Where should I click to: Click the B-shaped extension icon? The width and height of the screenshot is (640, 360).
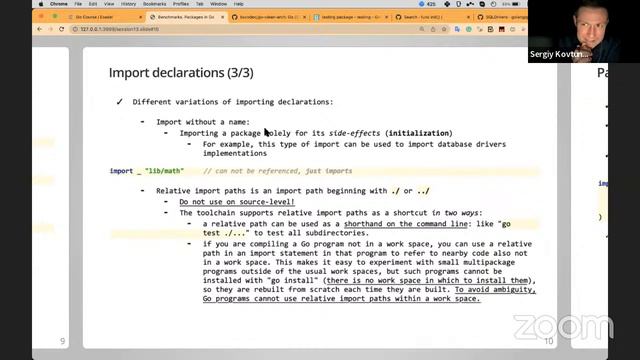click(x=491, y=29)
